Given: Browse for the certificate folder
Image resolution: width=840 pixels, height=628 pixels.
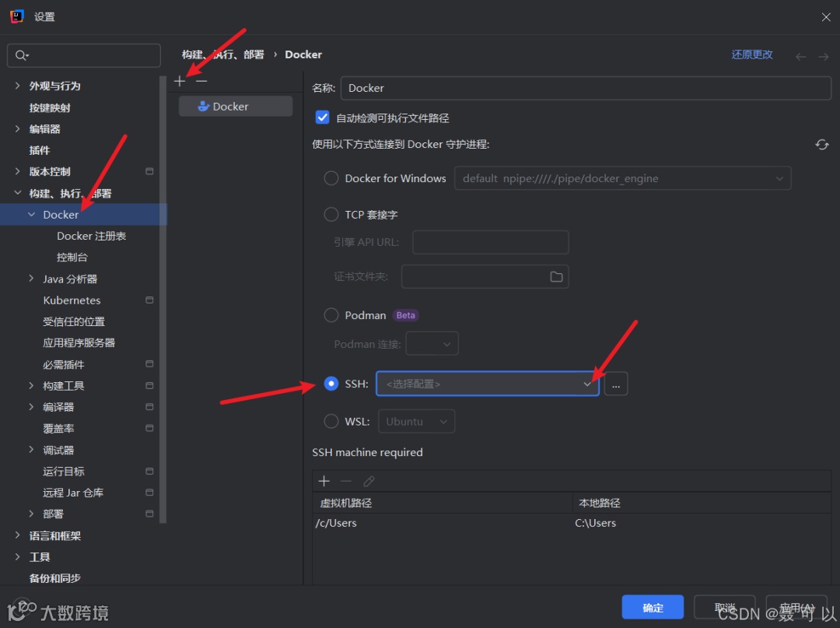Looking at the screenshot, I should [556, 276].
